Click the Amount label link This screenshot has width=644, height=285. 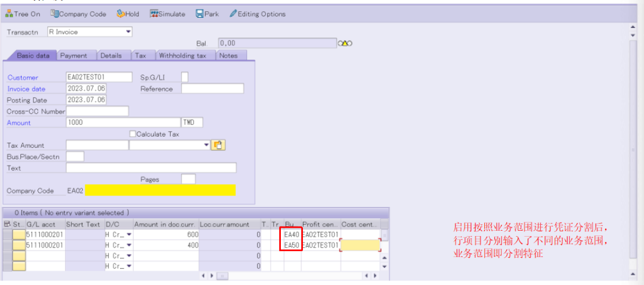pyautogui.click(x=19, y=123)
